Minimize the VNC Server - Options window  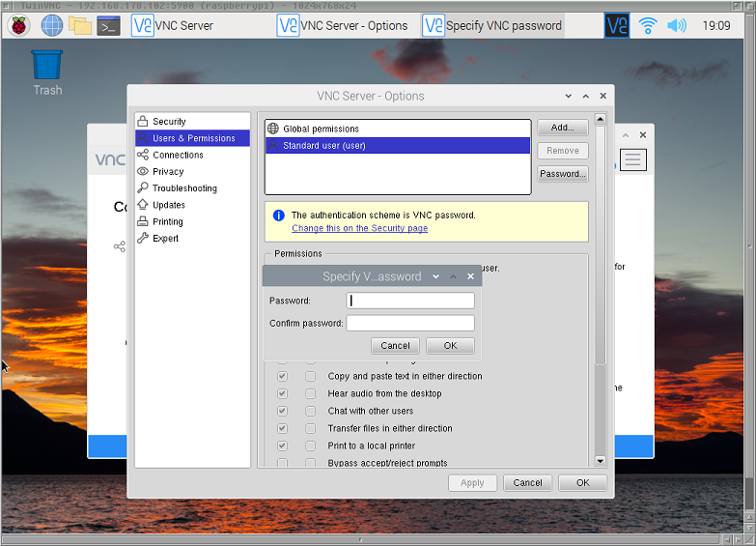coord(569,96)
